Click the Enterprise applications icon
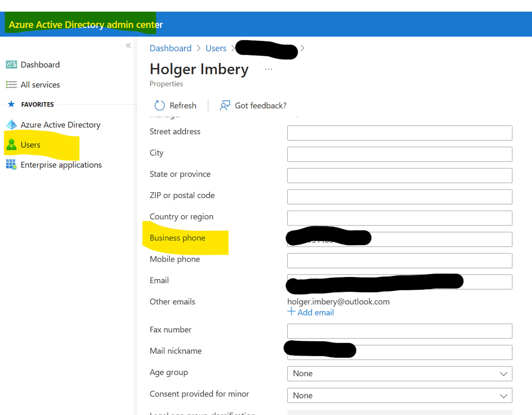 11,165
